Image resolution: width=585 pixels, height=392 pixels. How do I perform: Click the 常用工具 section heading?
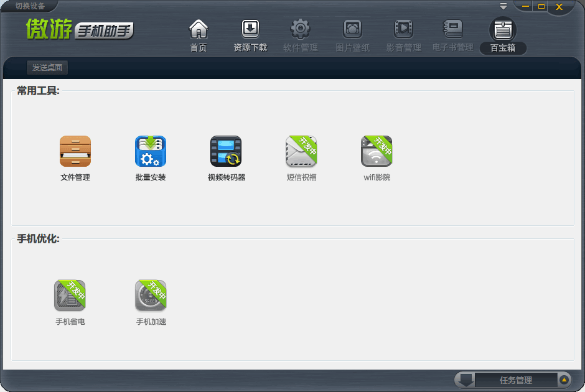(38, 91)
